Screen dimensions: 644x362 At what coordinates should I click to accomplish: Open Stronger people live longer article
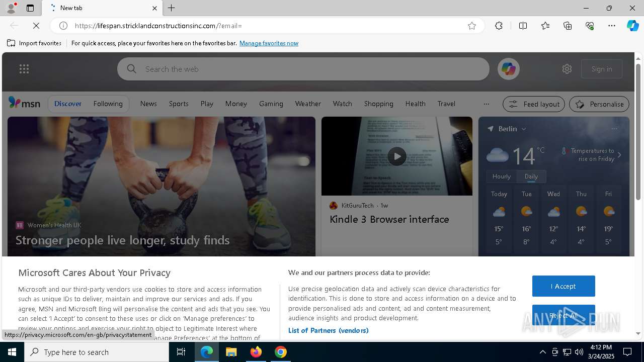[122, 240]
